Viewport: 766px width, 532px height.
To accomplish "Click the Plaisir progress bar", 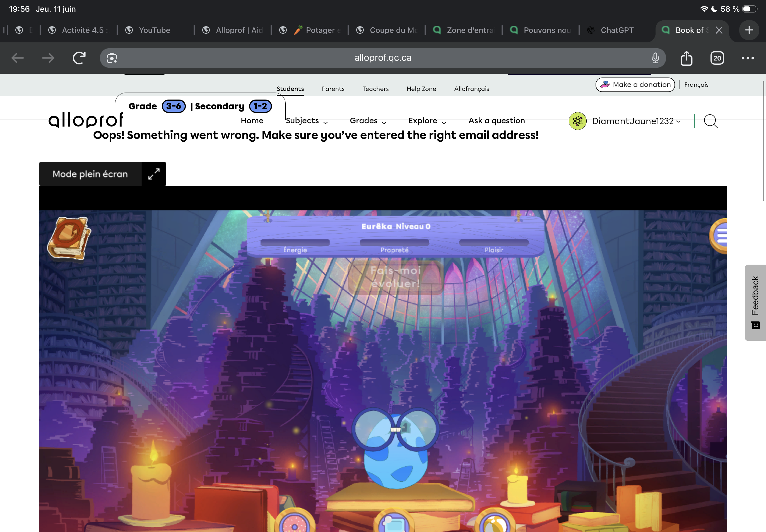I will 494,243.
